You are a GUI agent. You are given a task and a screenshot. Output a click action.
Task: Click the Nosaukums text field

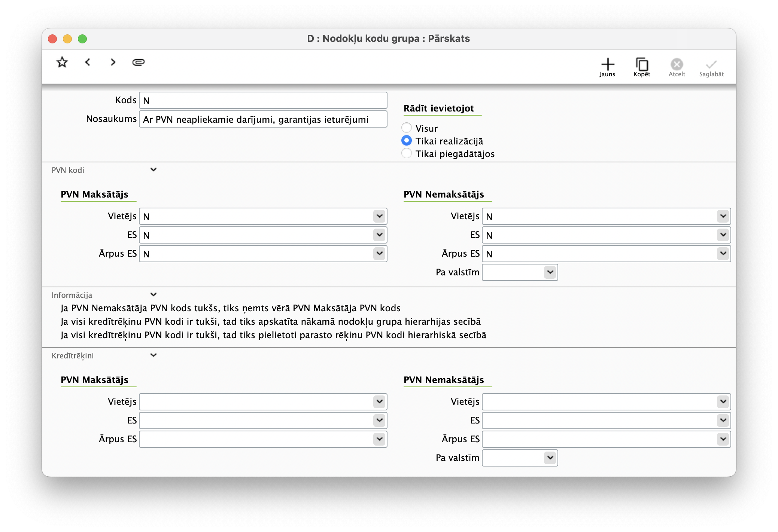tap(263, 119)
